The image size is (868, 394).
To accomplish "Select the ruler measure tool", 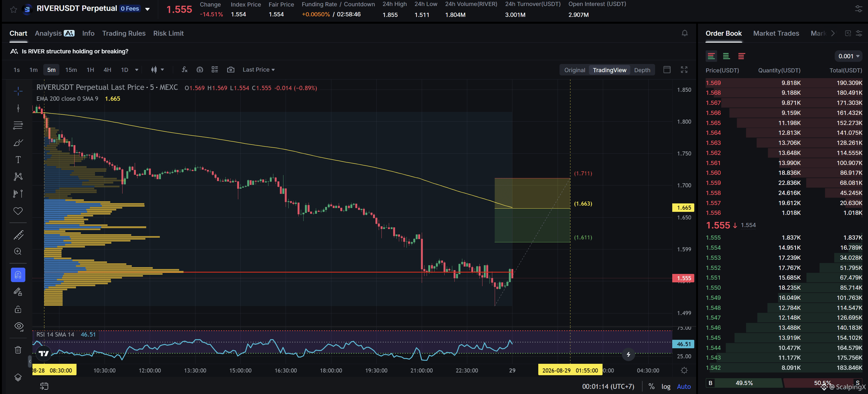I will [x=18, y=235].
